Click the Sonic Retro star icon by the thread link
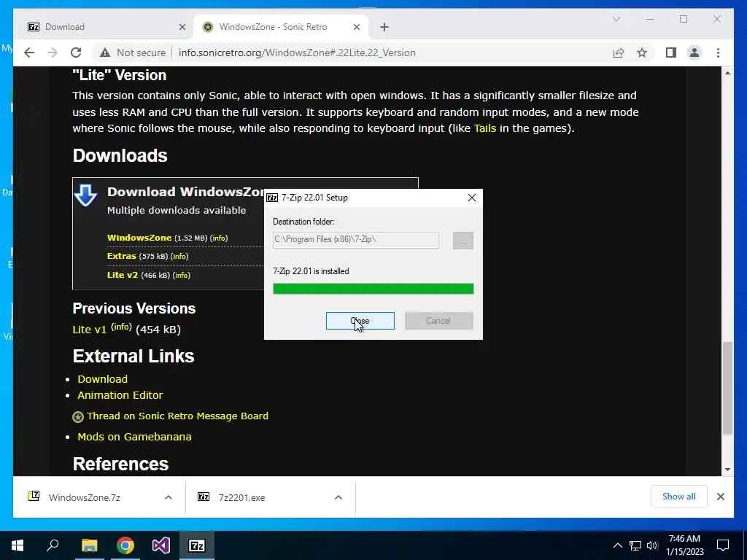This screenshot has width=747, height=560. point(77,417)
